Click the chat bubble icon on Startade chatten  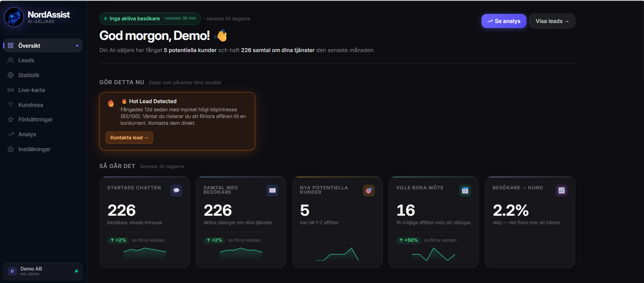176,190
